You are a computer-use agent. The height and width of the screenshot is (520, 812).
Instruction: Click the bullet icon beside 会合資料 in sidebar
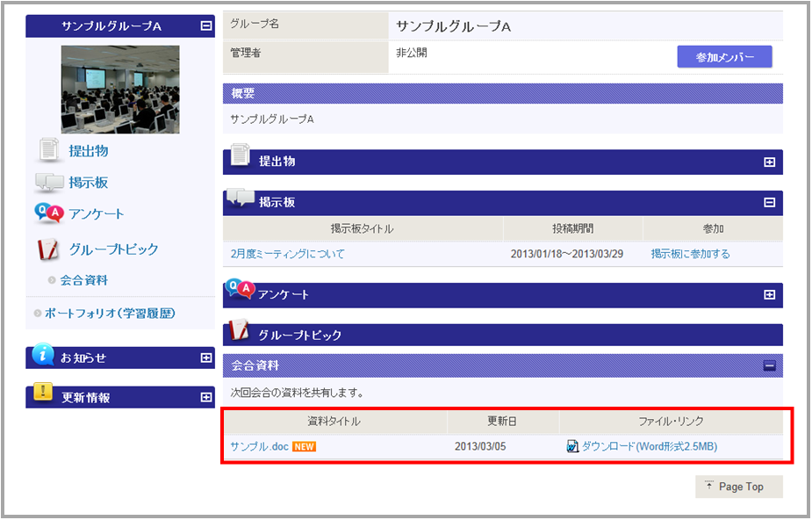point(52,280)
